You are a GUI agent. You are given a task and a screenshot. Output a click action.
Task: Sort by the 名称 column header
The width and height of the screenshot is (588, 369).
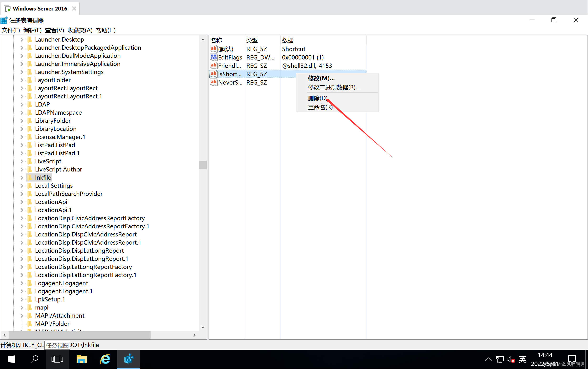[x=227, y=40]
